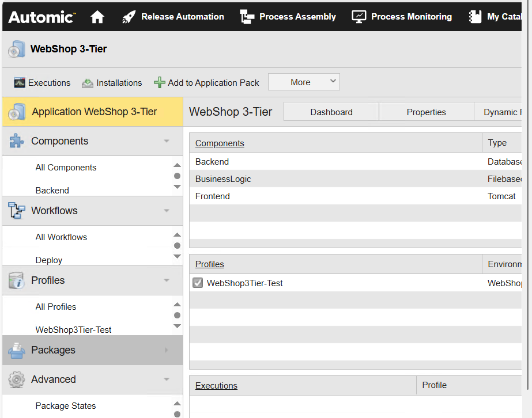This screenshot has width=532, height=418.
Task: Click the Frontend component row
Action: pyautogui.click(x=355, y=196)
